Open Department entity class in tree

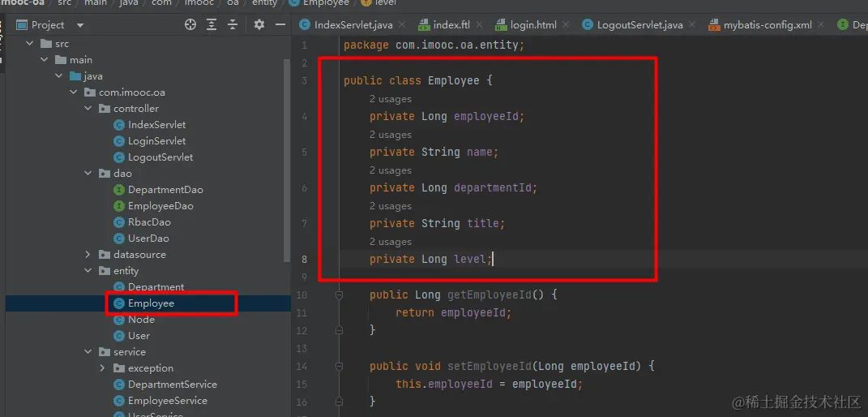click(156, 287)
